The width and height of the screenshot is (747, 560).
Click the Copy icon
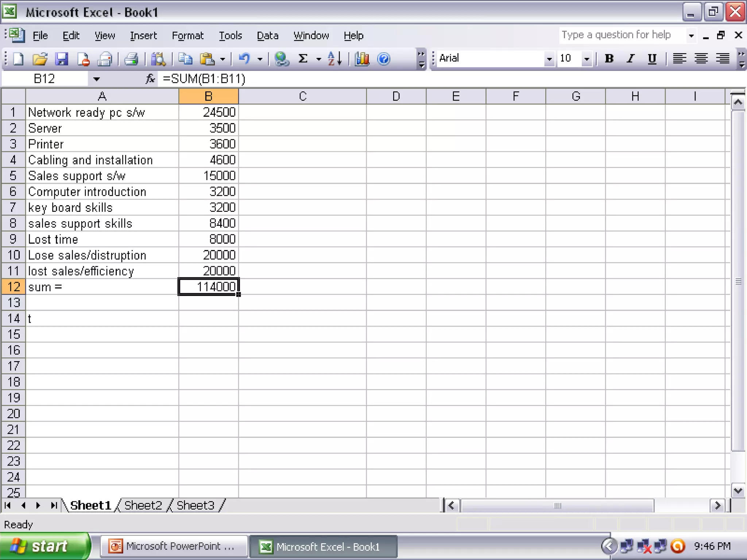(185, 59)
